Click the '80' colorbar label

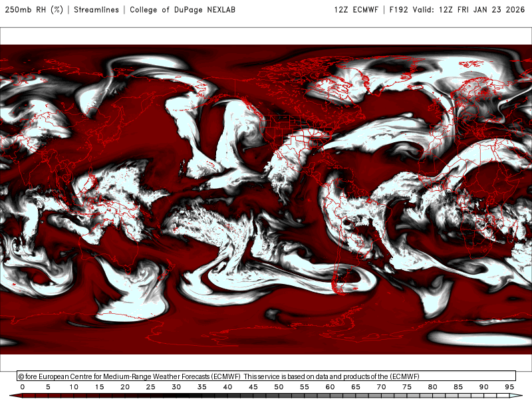(x=433, y=387)
